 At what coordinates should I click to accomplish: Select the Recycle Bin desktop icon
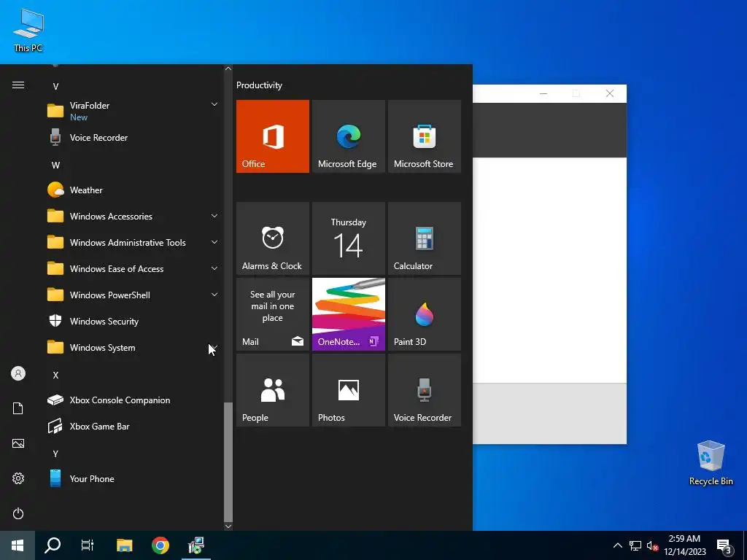[711, 463]
